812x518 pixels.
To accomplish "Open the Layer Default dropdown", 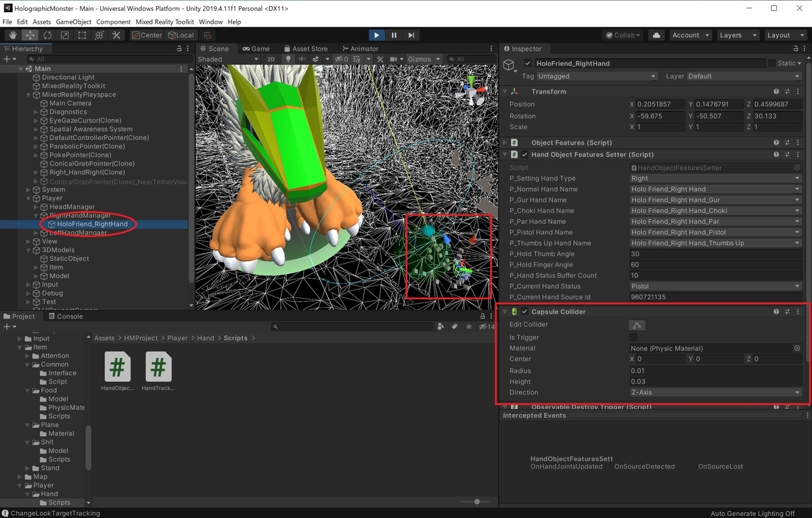I will point(744,76).
